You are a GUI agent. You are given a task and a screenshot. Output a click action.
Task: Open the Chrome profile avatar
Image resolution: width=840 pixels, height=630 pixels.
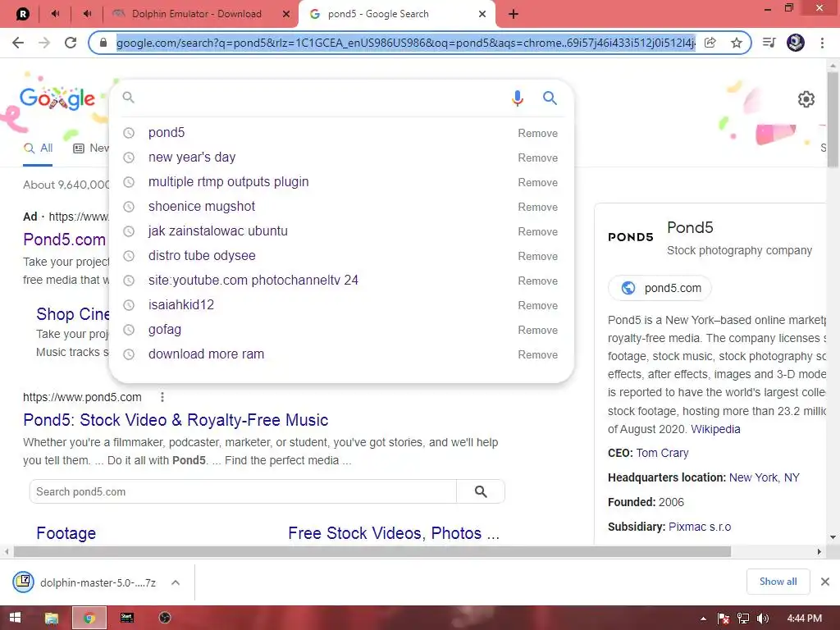click(x=796, y=43)
